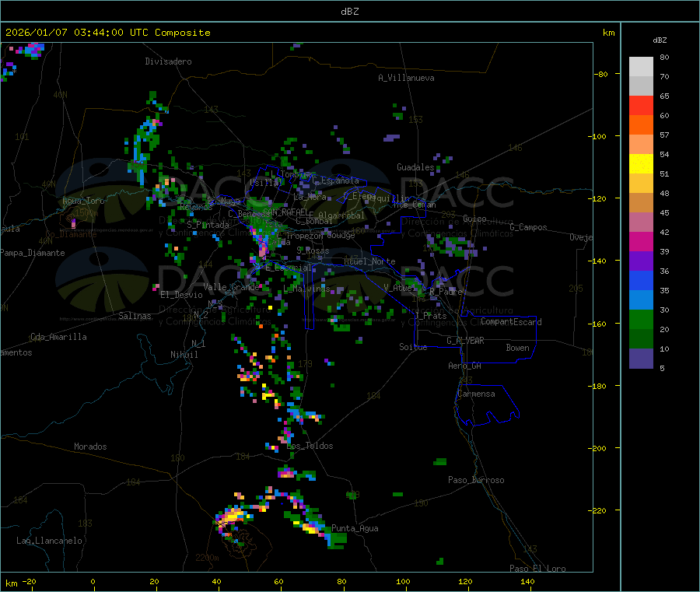Click the Bowen location label
Viewport: 700px width, 592px height.
click(x=517, y=348)
